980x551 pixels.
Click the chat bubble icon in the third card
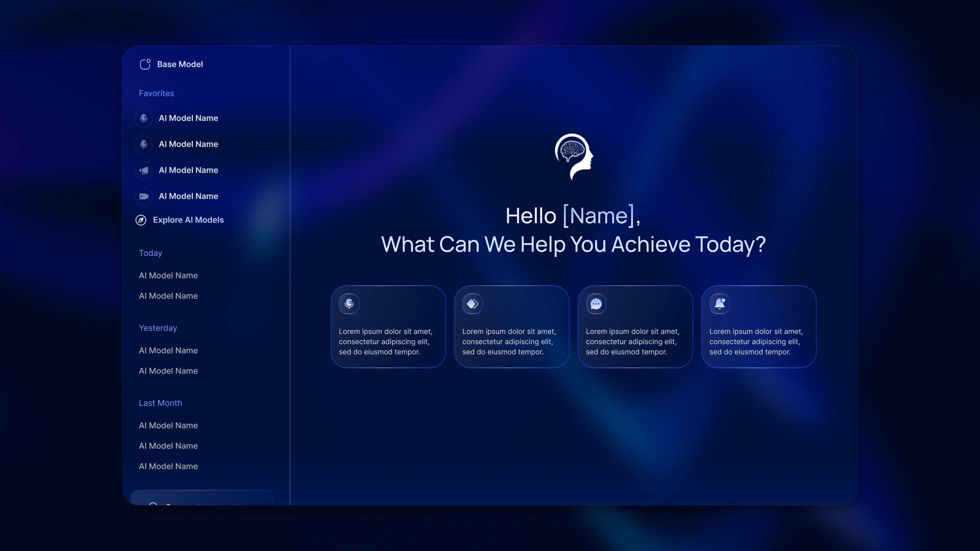tap(596, 303)
